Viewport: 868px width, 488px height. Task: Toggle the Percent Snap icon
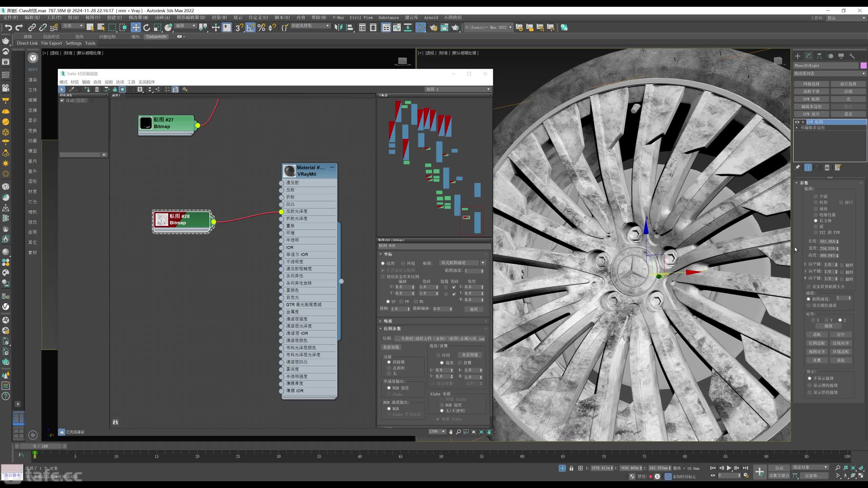pyautogui.click(x=261, y=27)
